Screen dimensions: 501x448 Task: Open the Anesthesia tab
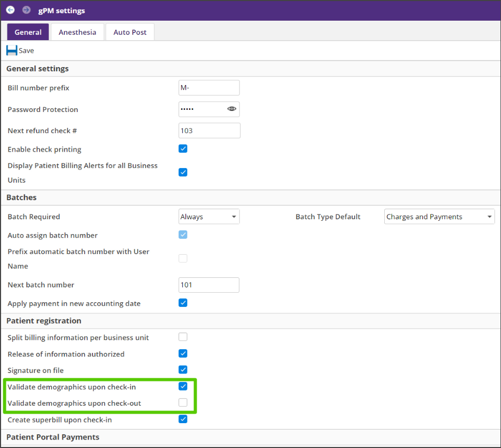click(77, 32)
